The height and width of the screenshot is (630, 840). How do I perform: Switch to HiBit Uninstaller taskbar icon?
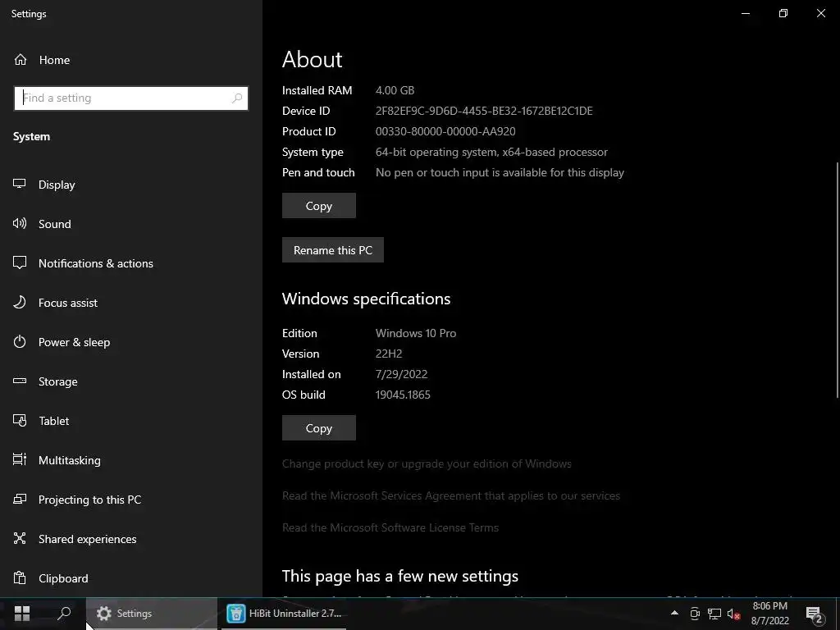235,614
